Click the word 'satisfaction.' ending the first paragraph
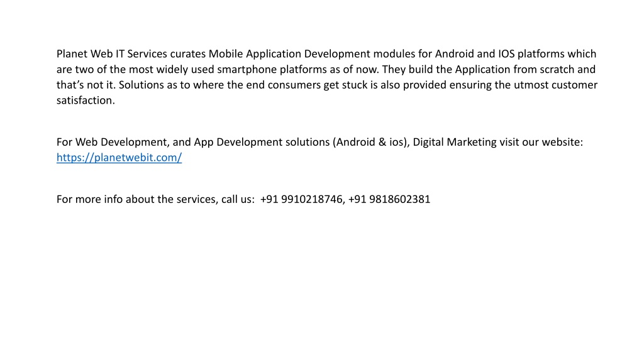The image size is (644, 362). (86, 100)
